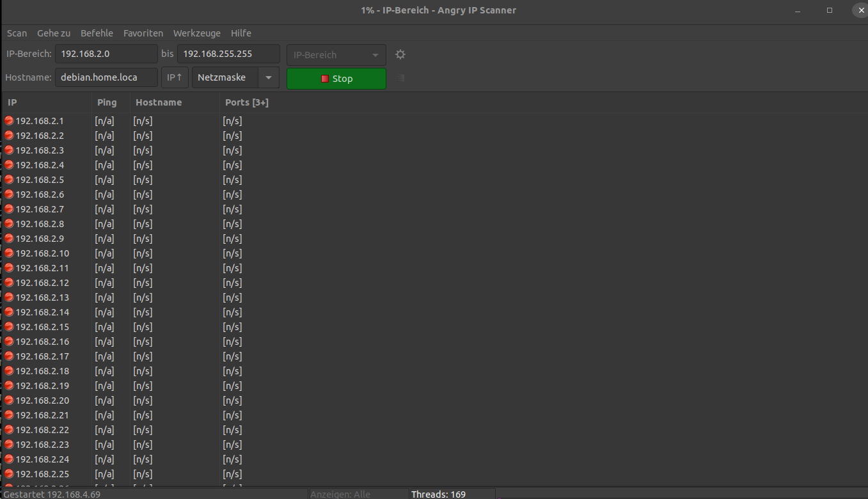The image size is (868, 499).
Task: Click the IP↑ hostname resolve icon
Action: [174, 77]
